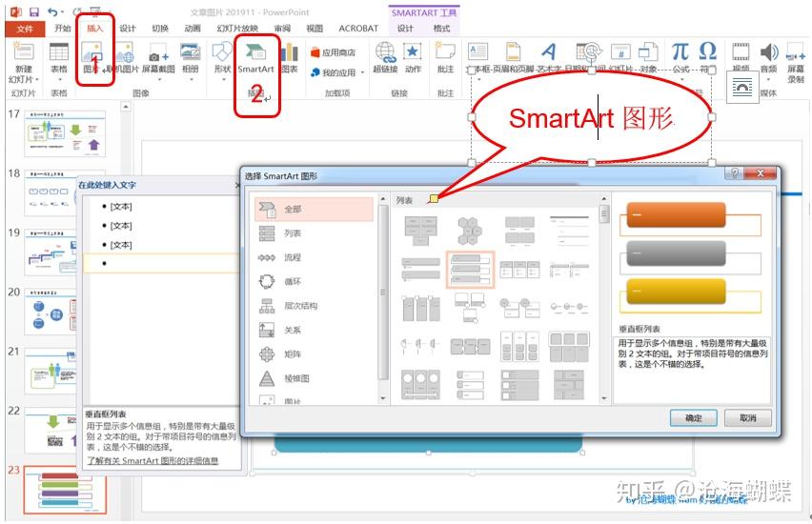Insert a chart with the 图表 icon
The width and height of the screenshot is (812, 524).
[290, 51]
